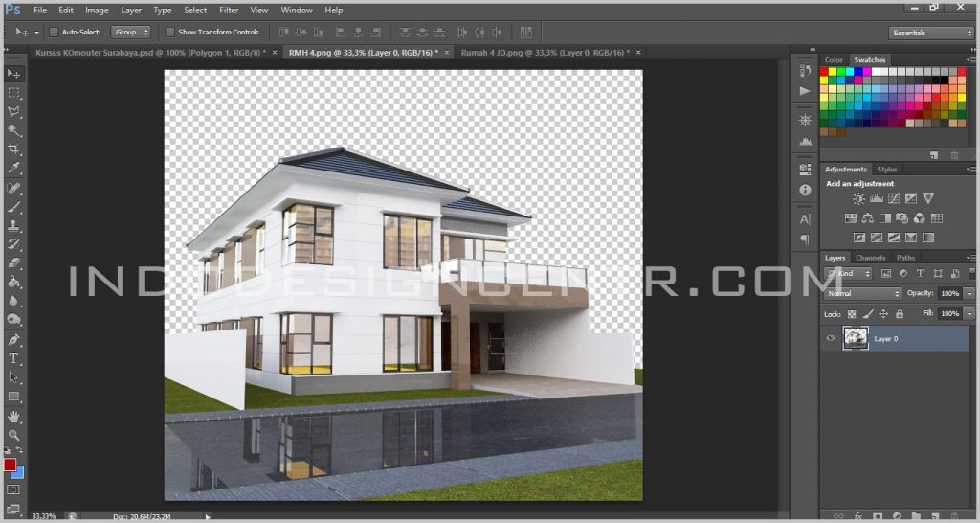Screen dimensions: 980x523
Task: Select the Eraser tool
Action: coord(13,263)
